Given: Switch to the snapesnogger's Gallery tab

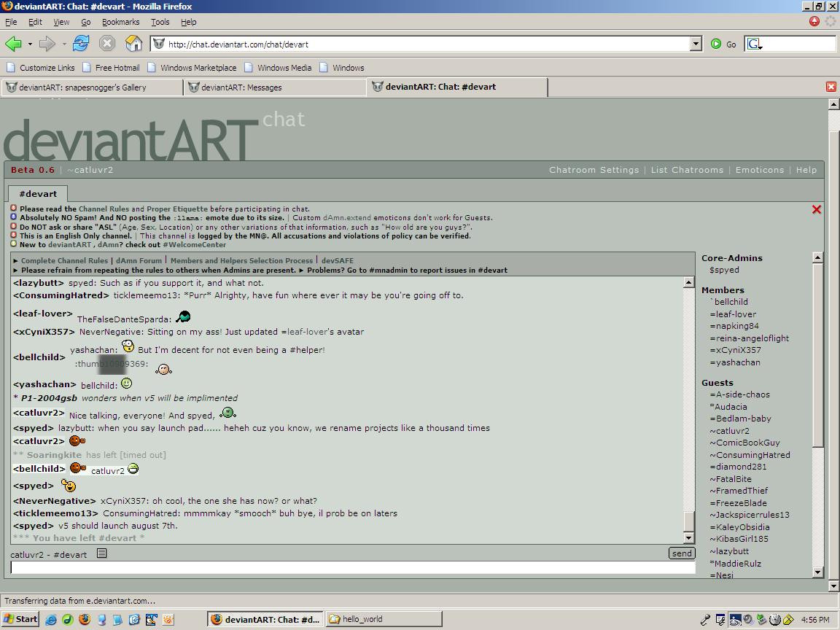Looking at the screenshot, I should (92, 87).
